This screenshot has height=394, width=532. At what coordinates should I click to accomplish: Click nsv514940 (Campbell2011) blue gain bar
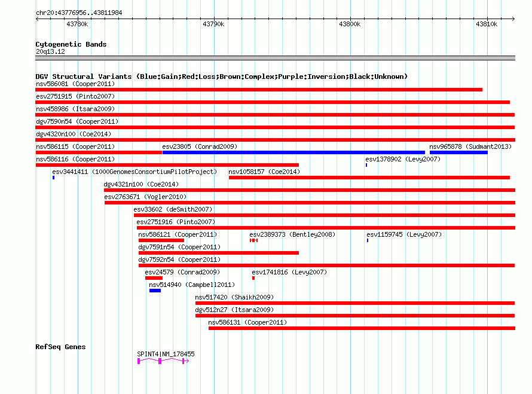point(155,291)
